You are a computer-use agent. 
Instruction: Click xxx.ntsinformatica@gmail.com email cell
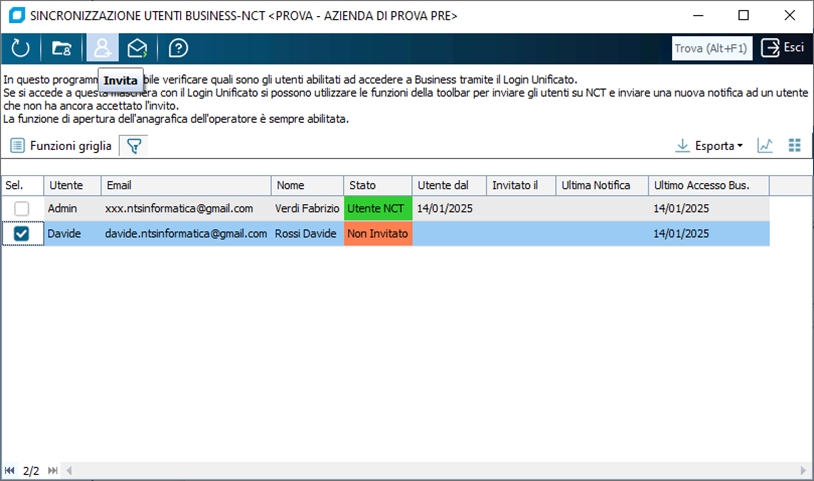pyautogui.click(x=186, y=209)
